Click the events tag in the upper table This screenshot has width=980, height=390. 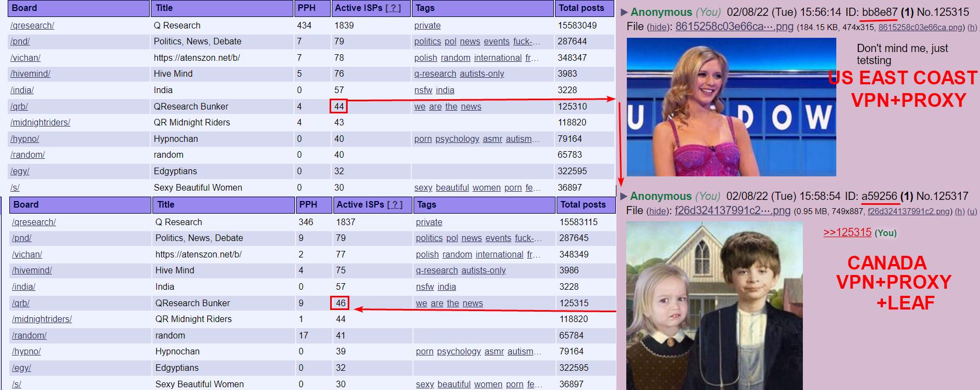pyautogui.click(x=497, y=42)
